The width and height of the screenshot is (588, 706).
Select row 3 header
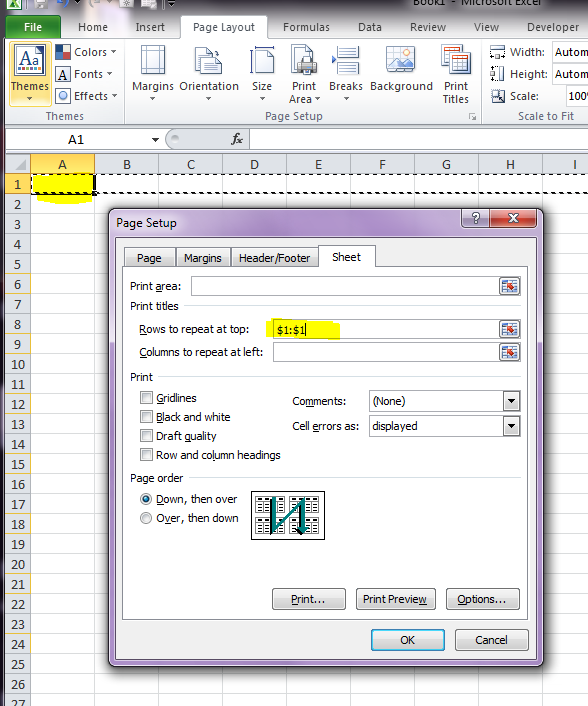(x=18, y=224)
